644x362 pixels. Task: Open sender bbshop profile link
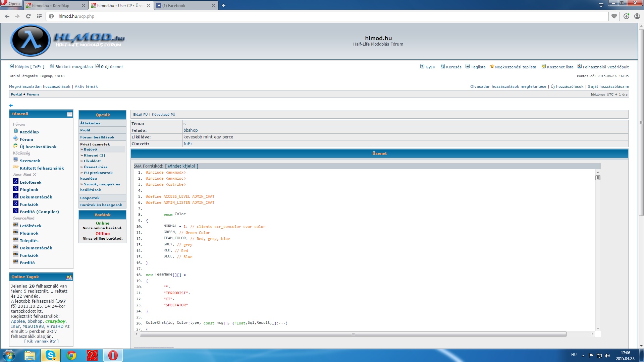click(191, 130)
